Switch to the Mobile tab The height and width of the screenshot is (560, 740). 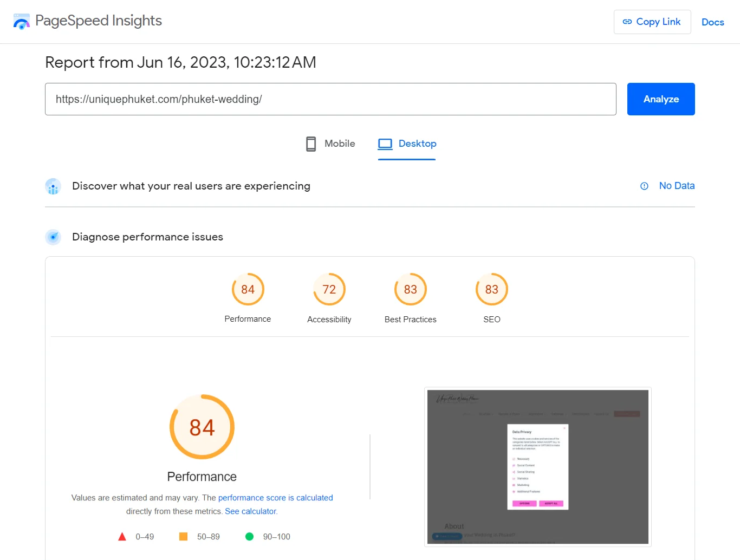tap(330, 144)
